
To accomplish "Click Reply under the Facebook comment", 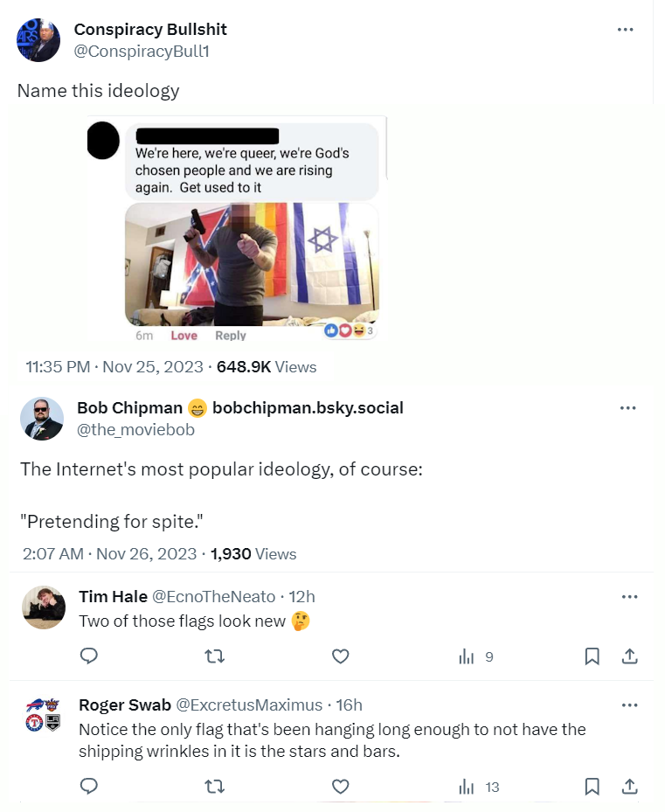I will 231,336.
